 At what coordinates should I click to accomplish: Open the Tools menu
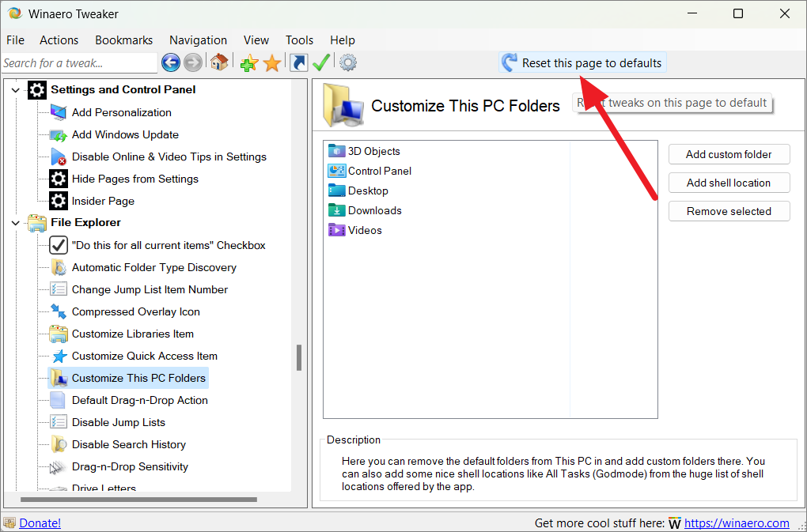coord(300,40)
